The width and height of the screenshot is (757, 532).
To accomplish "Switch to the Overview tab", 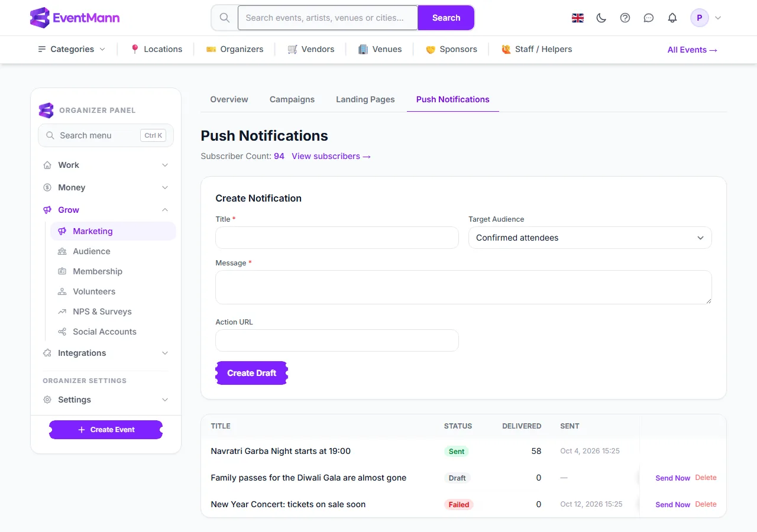I will tap(229, 99).
